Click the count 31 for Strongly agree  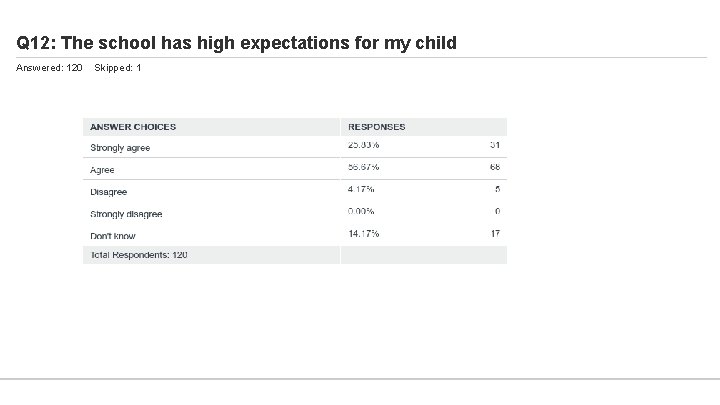point(495,146)
